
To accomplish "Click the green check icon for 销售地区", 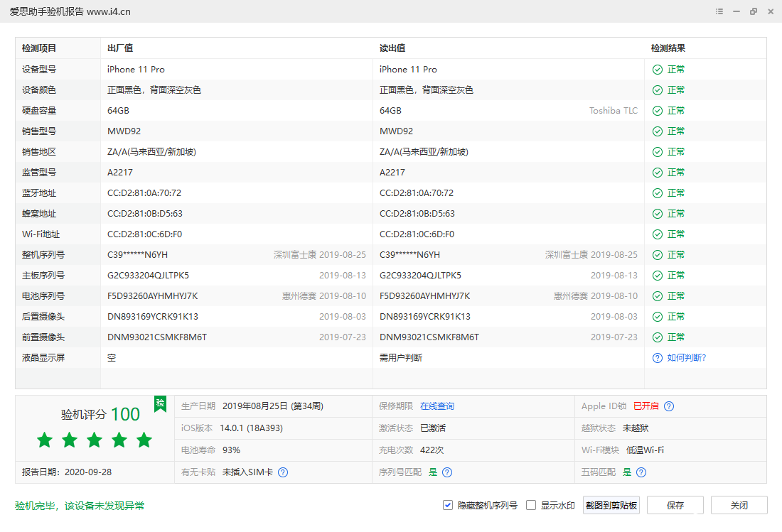I will tap(658, 152).
